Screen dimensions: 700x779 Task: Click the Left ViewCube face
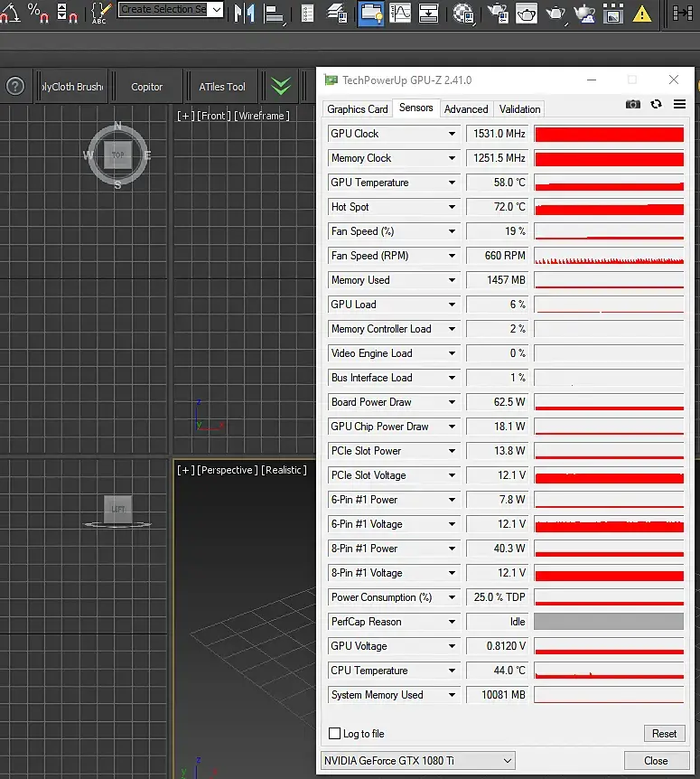118,509
